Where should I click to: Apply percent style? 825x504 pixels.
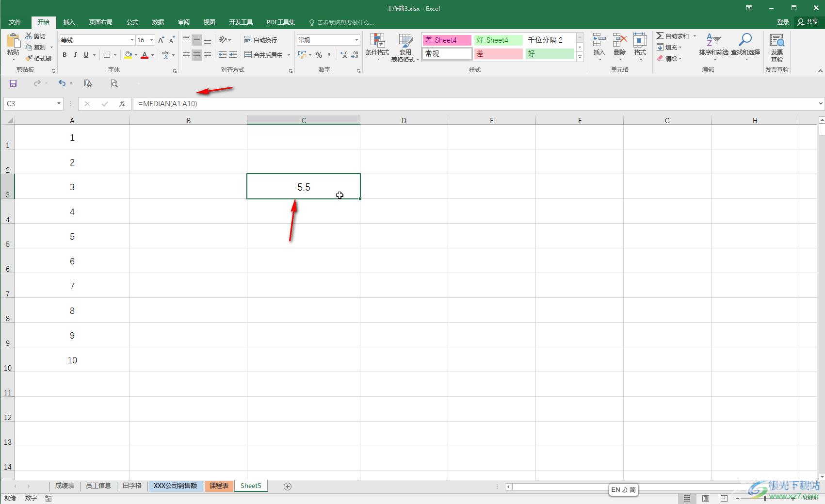tap(319, 55)
